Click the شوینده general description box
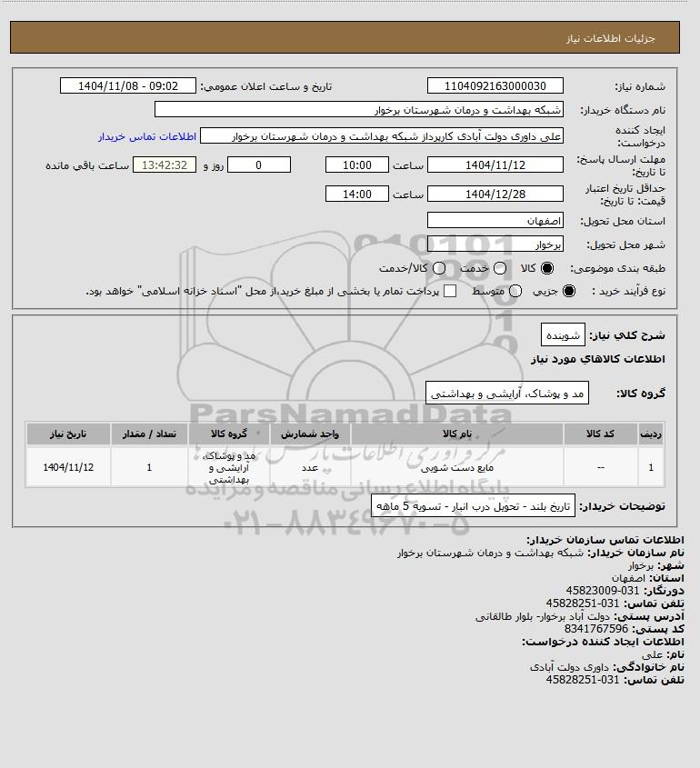Viewport: 700px width, 768px height. pyautogui.click(x=564, y=335)
